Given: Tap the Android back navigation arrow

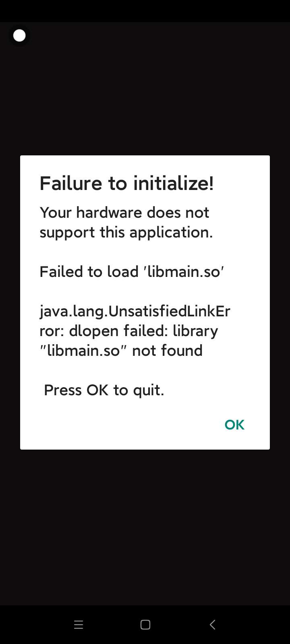Looking at the screenshot, I should 212,625.
